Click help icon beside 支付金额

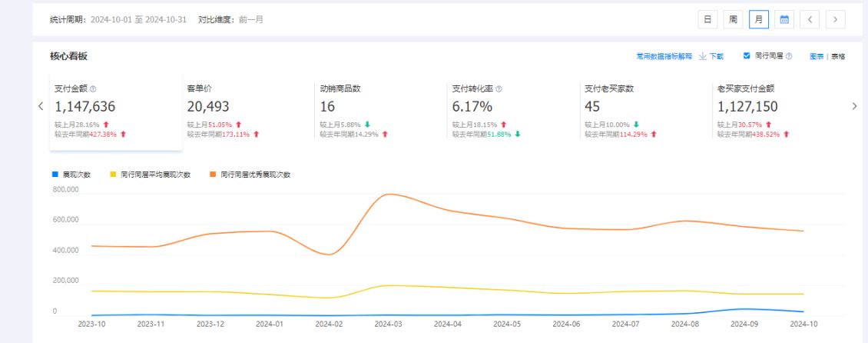[93, 89]
